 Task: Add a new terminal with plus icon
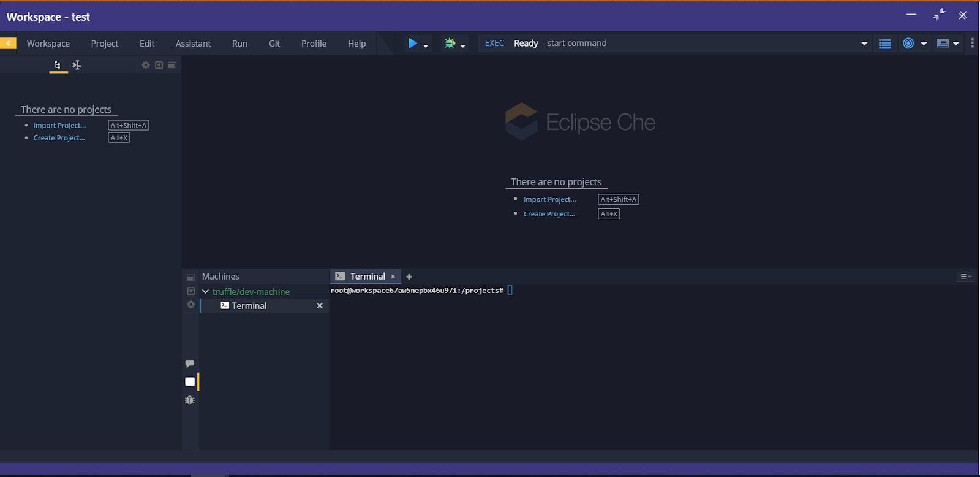tap(409, 277)
